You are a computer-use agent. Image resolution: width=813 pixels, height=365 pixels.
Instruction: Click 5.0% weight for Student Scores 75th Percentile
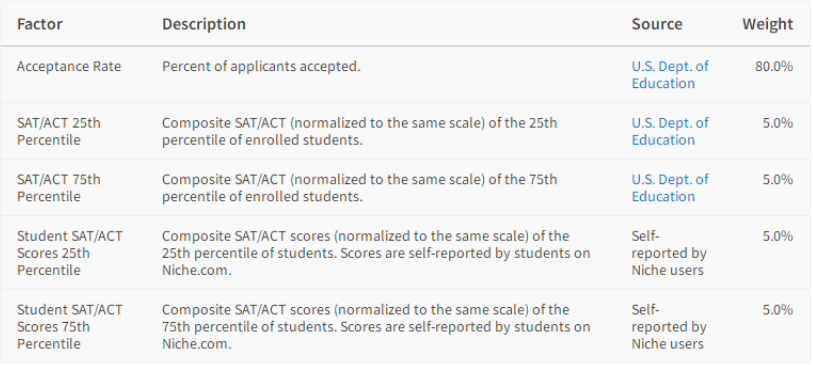click(777, 310)
